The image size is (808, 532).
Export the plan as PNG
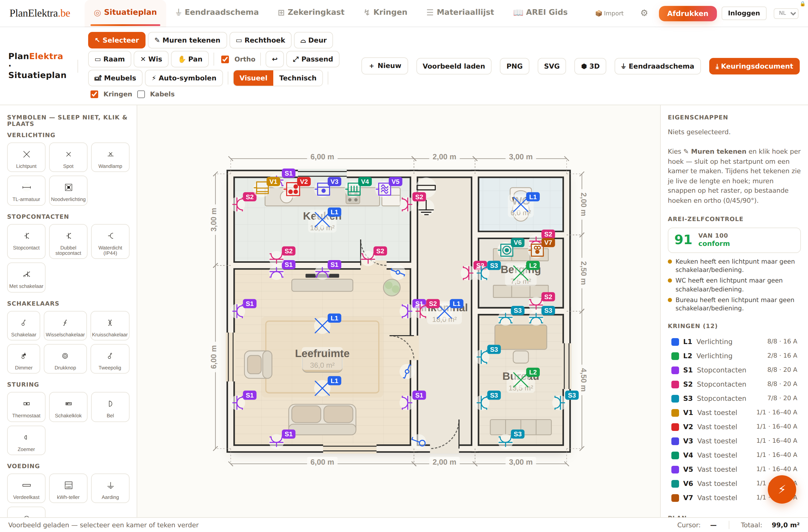coord(514,66)
